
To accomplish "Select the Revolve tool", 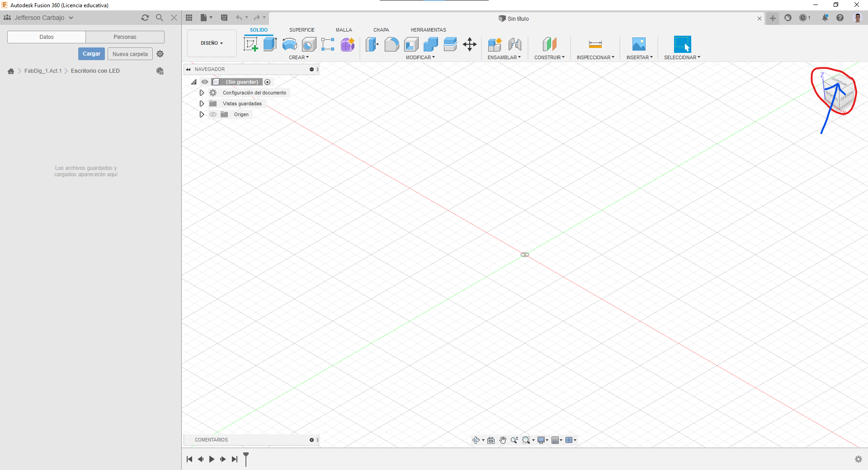I will coord(289,44).
